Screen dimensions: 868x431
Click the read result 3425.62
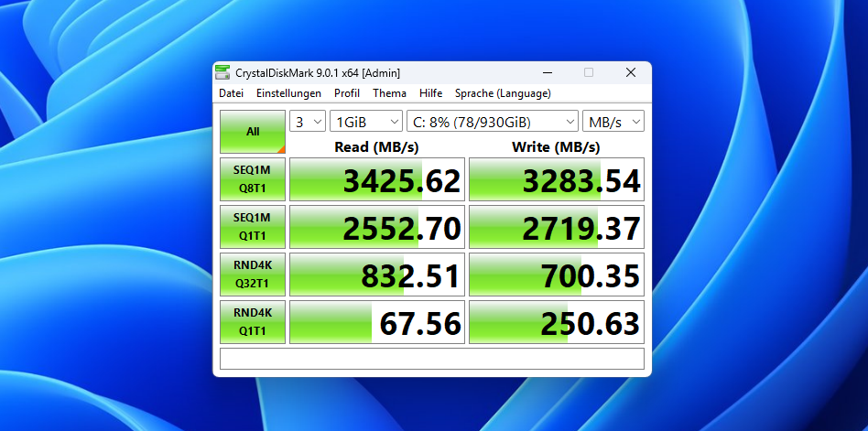[x=377, y=179]
